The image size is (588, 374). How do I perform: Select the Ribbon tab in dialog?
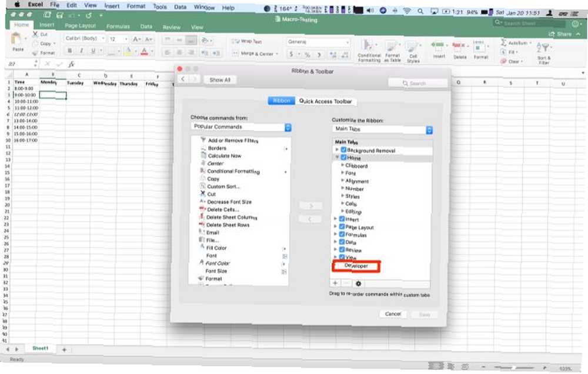point(281,101)
